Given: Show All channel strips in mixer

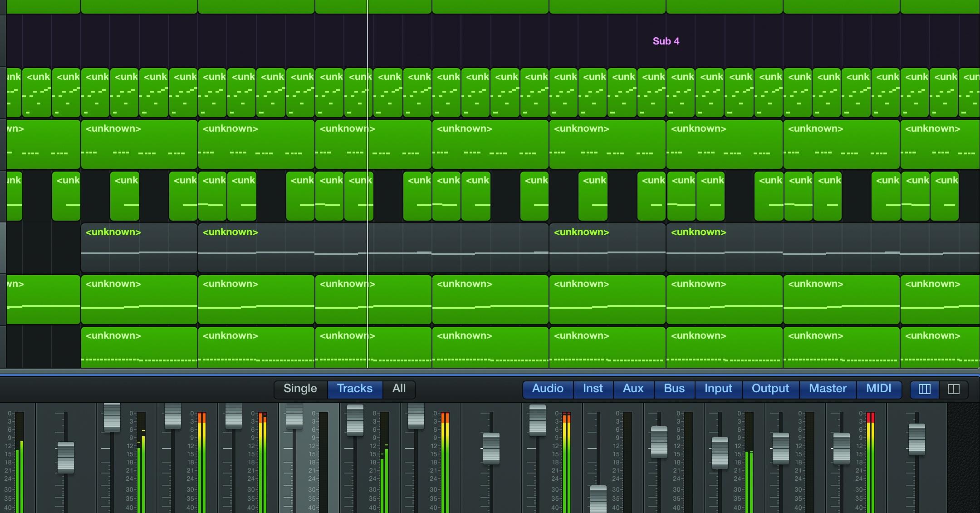Looking at the screenshot, I should click(x=399, y=389).
